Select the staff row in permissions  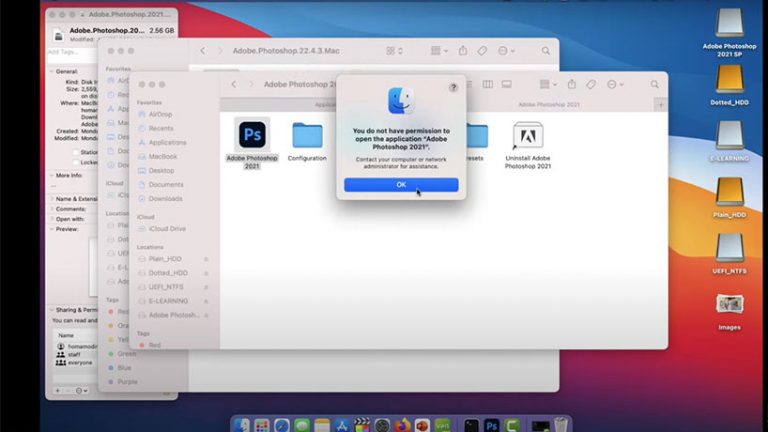(x=75, y=355)
